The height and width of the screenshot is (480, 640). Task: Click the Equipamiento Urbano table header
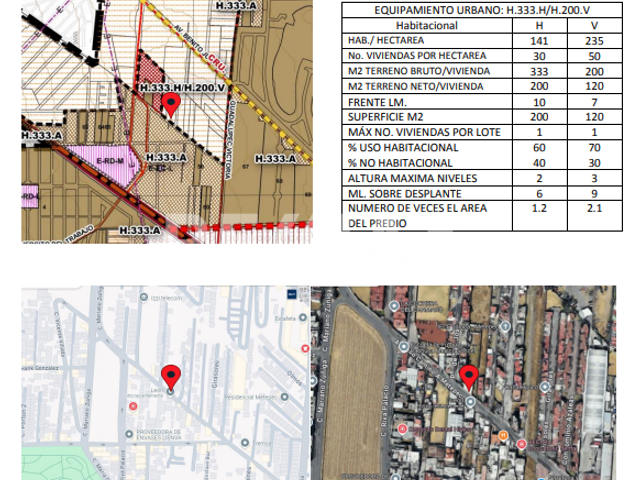click(482, 10)
